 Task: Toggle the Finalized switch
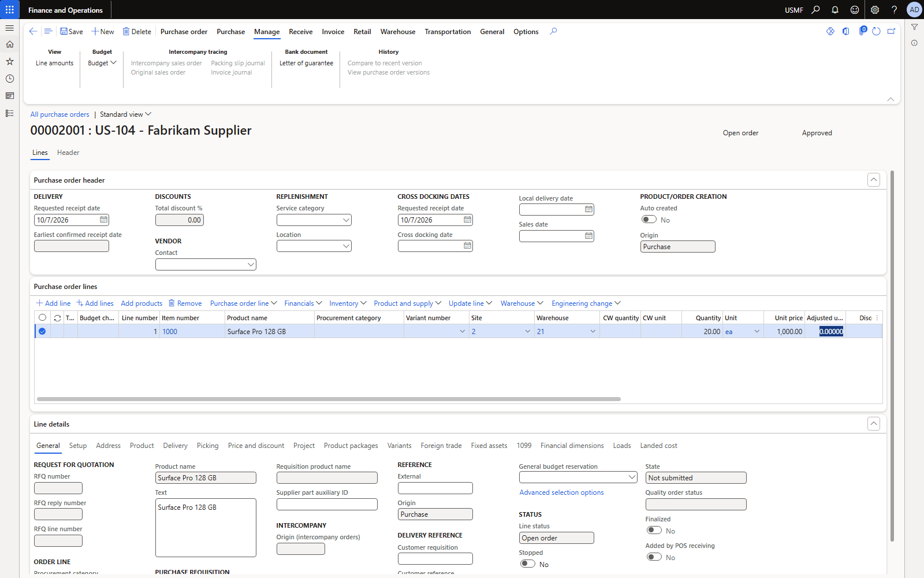(654, 530)
